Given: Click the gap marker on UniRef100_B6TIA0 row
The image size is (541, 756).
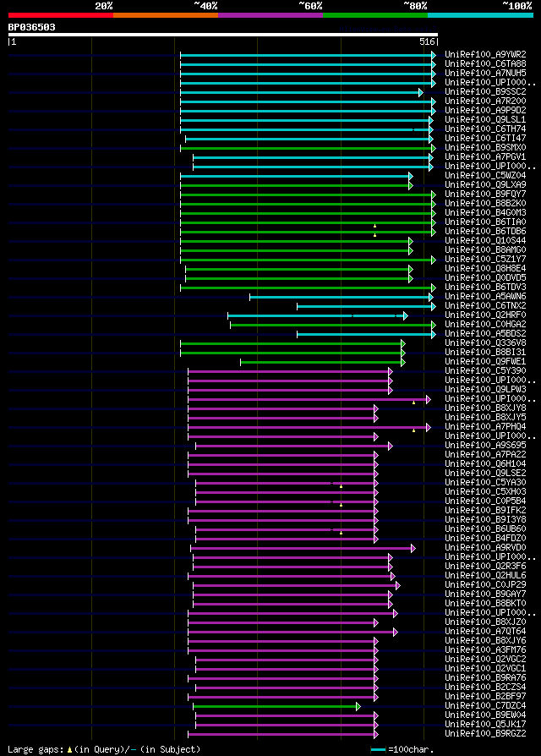Looking at the screenshot, I should (x=374, y=226).
